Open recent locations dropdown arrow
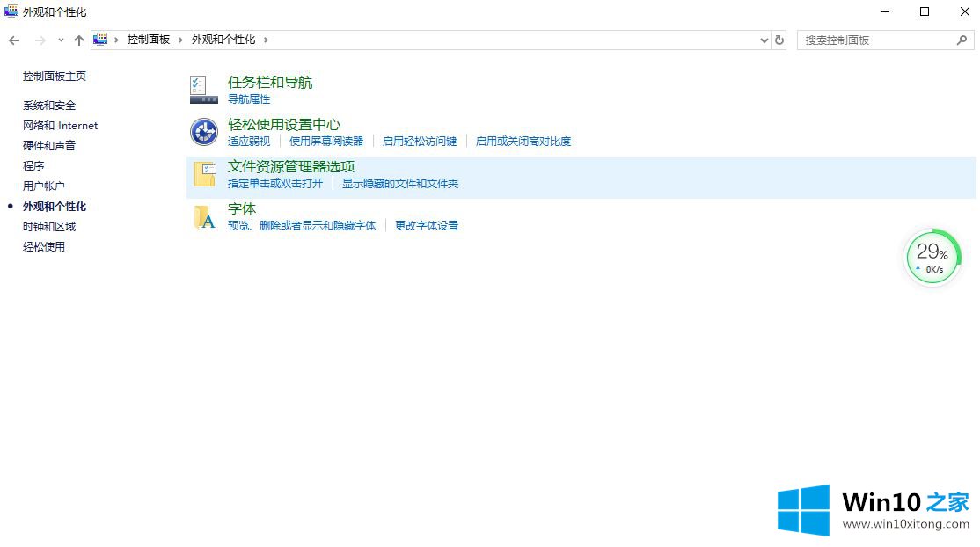The image size is (980, 547). [61, 40]
